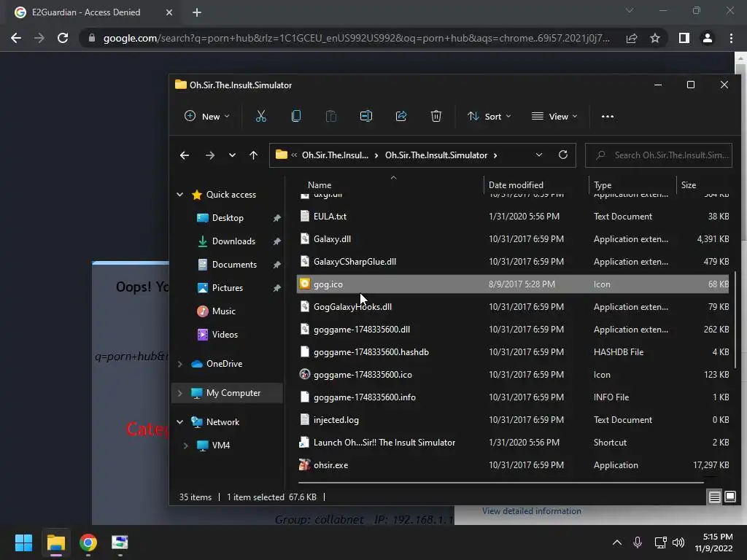This screenshot has width=747, height=560.
Task: Open the Sort dropdown
Action: pyautogui.click(x=489, y=116)
